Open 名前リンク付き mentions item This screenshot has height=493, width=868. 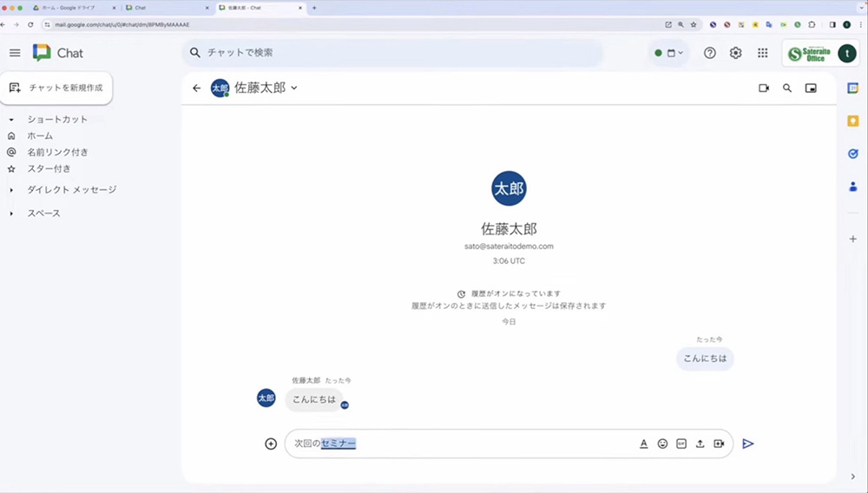coord(57,152)
